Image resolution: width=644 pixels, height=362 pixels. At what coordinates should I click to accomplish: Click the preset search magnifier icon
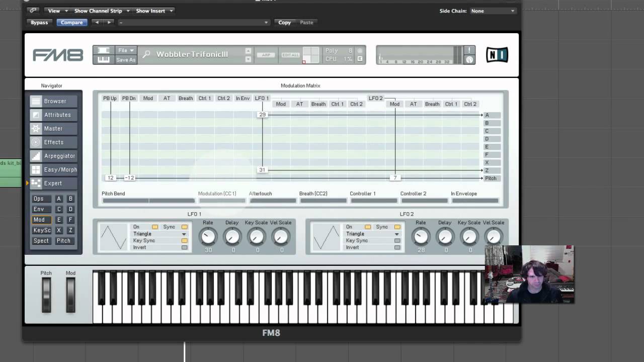[x=146, y=54]
